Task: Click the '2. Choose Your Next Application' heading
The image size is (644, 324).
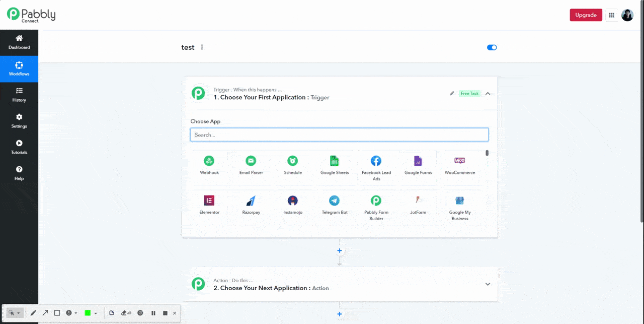Action: click(262, 288)
